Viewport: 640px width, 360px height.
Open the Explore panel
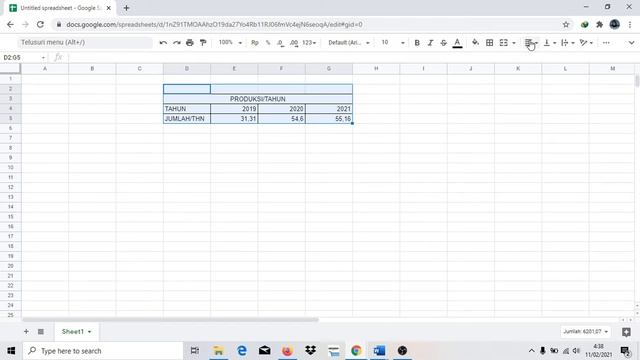(627, 332)
